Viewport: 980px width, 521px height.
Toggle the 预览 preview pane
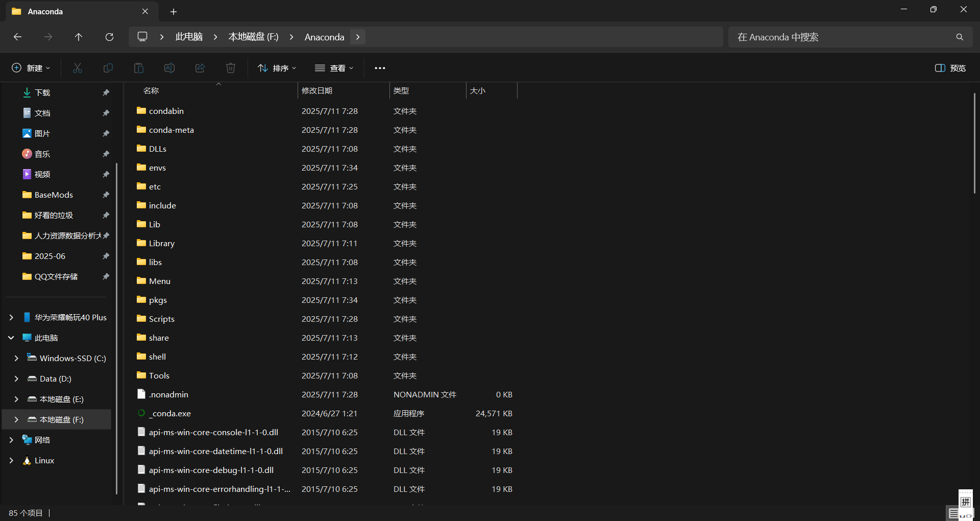[950, 68]
